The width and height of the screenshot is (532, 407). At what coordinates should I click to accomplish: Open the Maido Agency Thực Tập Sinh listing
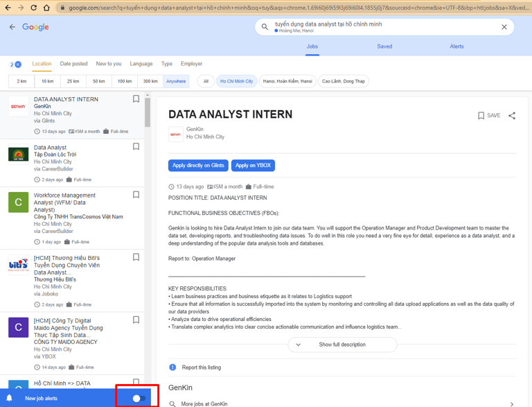(x=72, y=343)
